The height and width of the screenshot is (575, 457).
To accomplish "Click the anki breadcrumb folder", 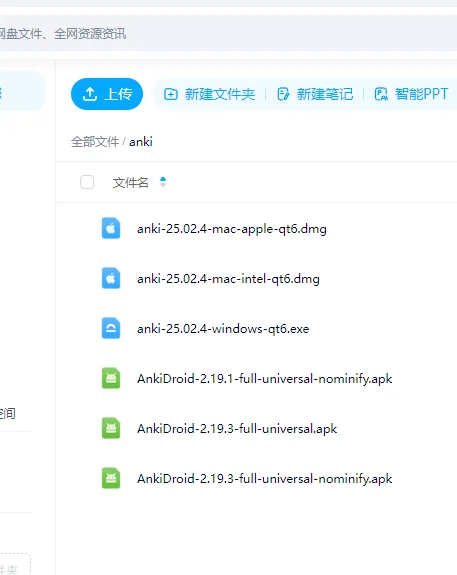I will tap(141, 142).
